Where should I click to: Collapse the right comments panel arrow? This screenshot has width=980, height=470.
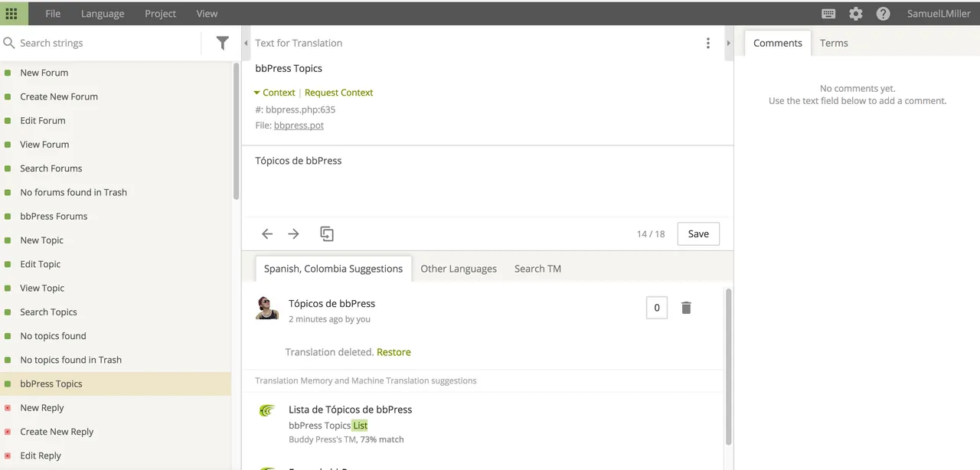(x=728, y=43)
